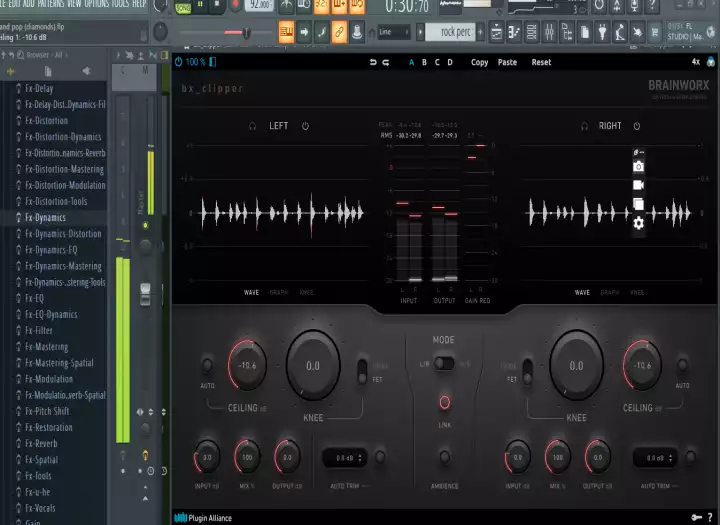Click the left AUTO TRIM dB stepper
The height and width of the screenshot is (525, 720).
[360, 458]
